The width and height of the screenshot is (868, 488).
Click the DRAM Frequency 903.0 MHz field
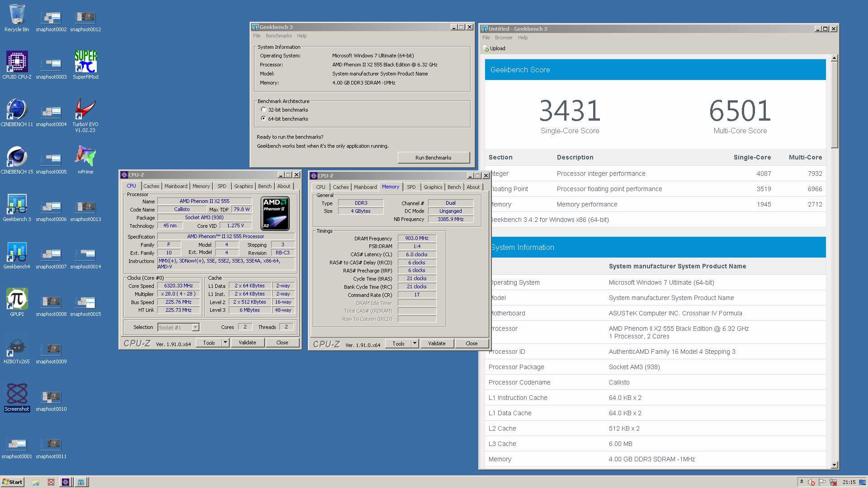coord(417,238)
